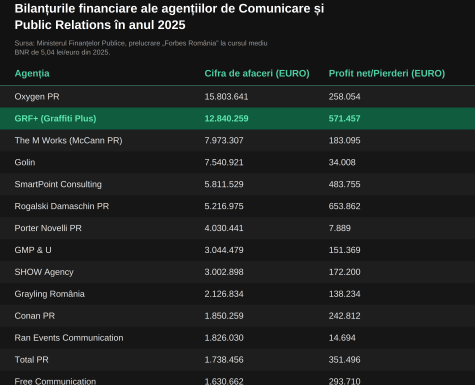Click Free Communication profit 293.710
Image resolution: width=475 pixels, height=385 pixels.
pos(344,381)
